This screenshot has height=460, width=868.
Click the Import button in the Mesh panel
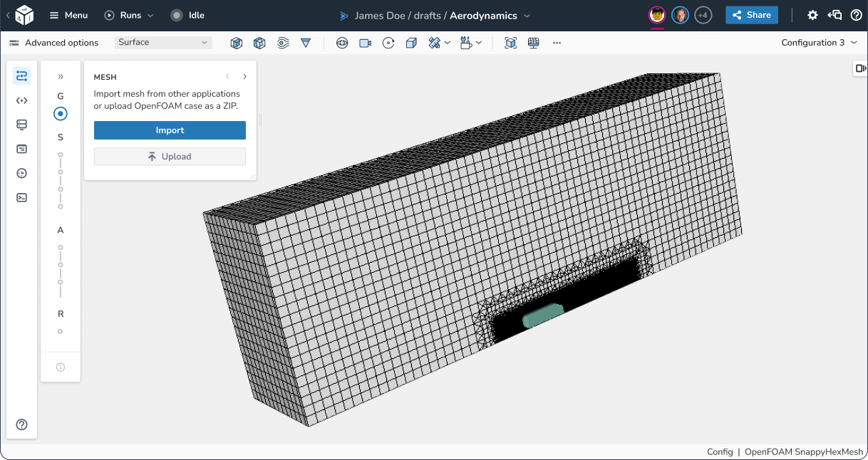click(170, 130)
